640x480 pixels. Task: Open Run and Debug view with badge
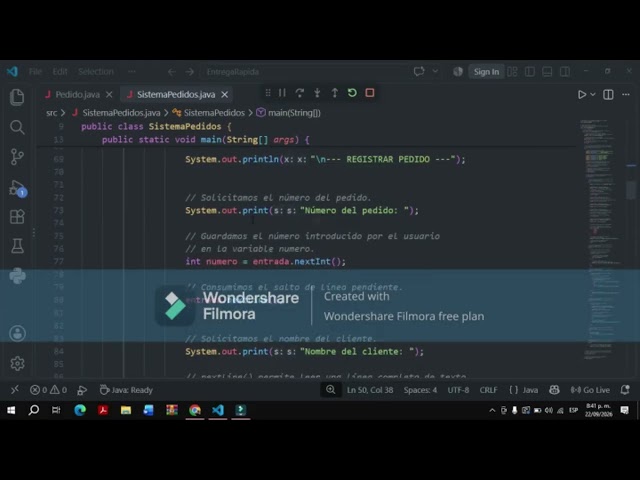tap(17, 188)
